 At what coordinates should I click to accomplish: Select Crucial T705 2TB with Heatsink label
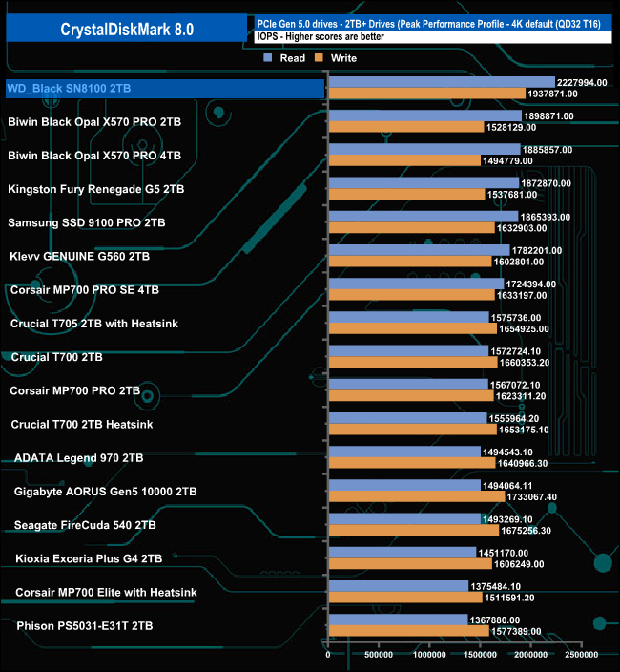[x=94, y=324]
